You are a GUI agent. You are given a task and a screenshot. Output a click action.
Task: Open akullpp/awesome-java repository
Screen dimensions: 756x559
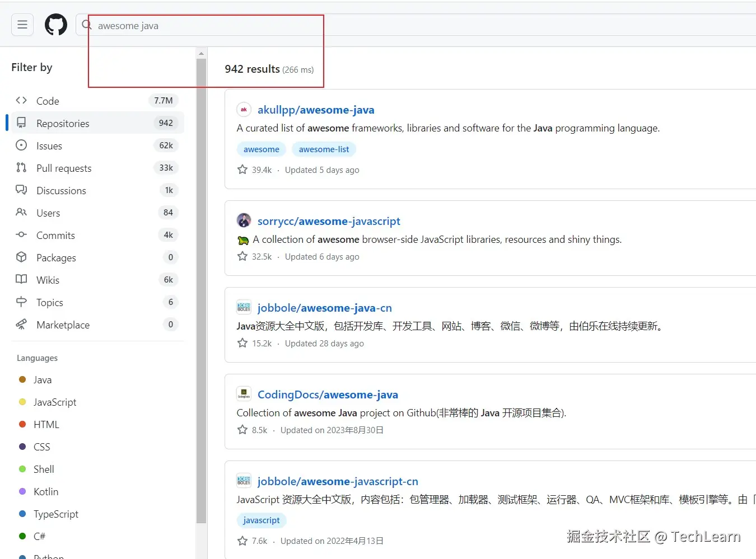316,110
